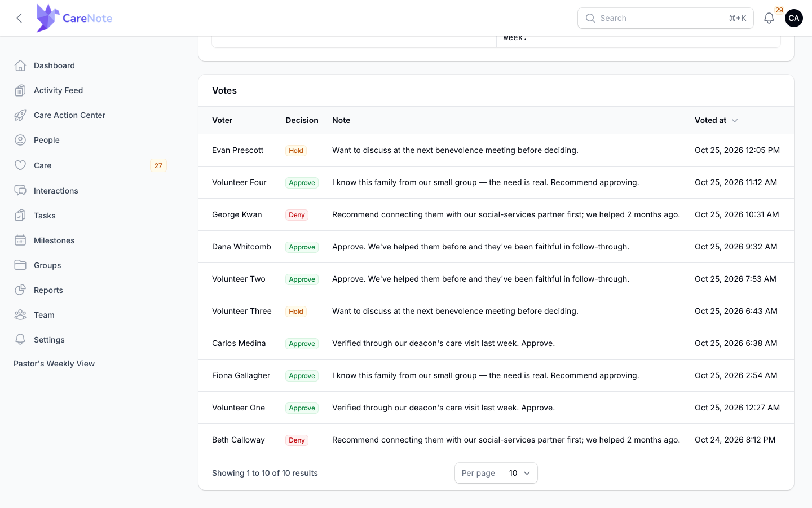Click the Dashboard house icon
Screen dimensions: 812x508
coord(20,65)
